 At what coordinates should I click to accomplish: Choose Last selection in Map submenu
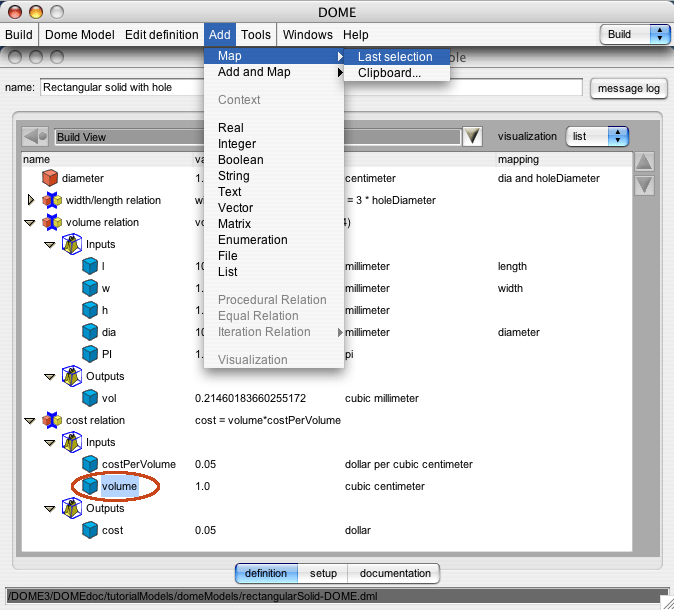[x=397, y=57]
